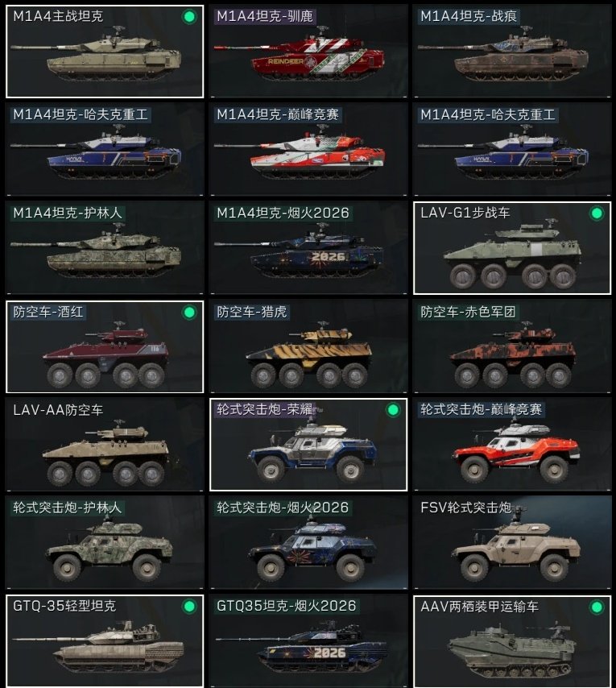Select the default LAV-AA防空车 vehicle
The height and width of the screenshot is (688, 616).
[x=105, y=445]
